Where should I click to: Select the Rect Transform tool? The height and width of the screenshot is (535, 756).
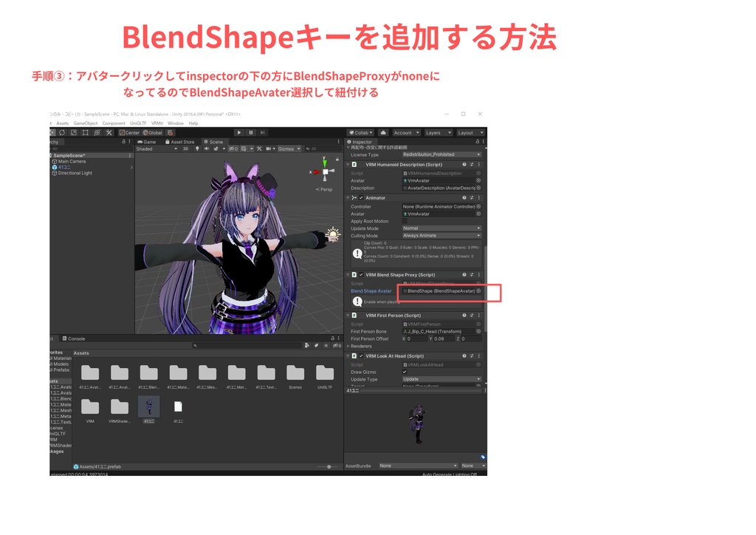[x=85, y=133]
